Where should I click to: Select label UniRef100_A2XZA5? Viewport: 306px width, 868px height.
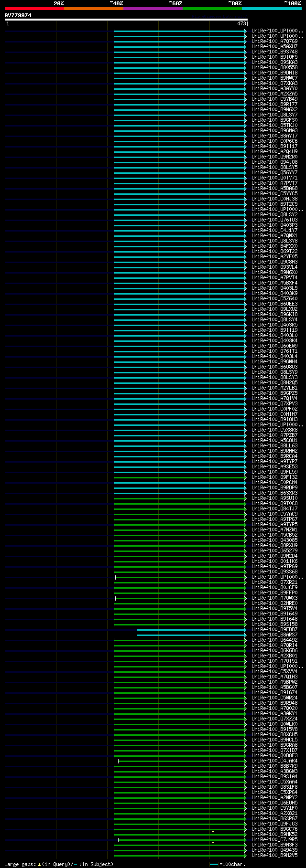coord(274,94)
